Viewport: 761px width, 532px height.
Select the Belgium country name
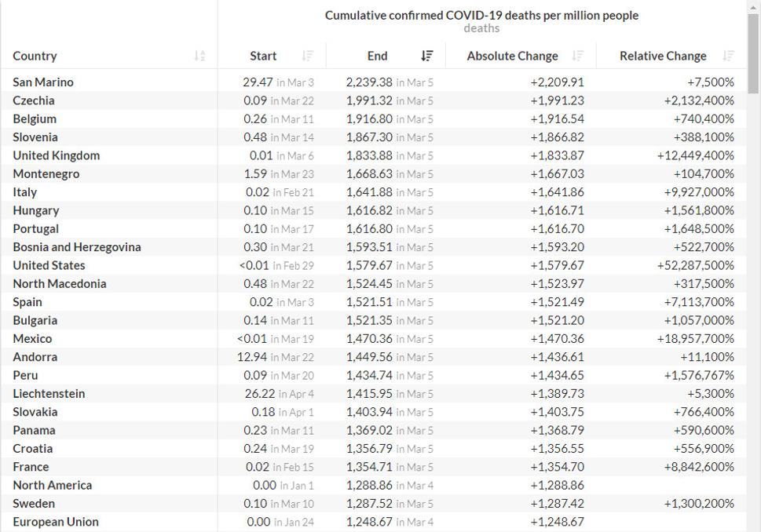(35, 118)
